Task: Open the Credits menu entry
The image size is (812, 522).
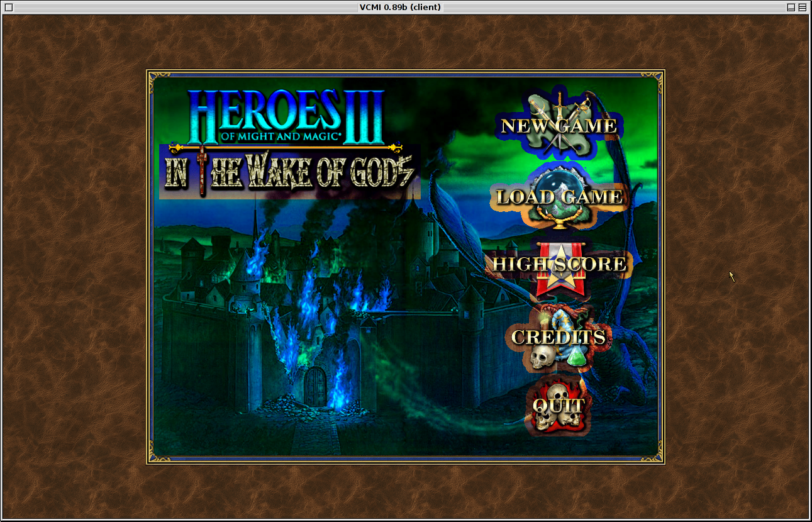Action: pyautogui.click(x=558, y=337)
